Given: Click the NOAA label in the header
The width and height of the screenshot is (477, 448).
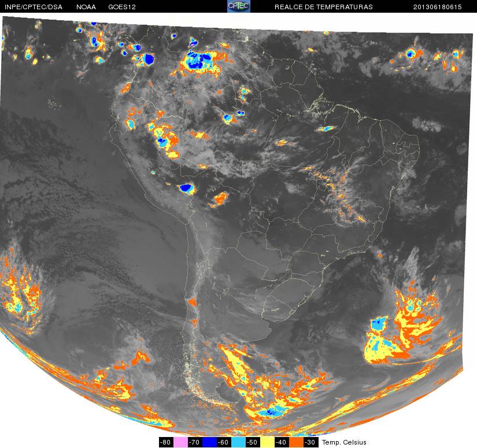Looking at the screenshot, I should click(x=86, y=7).
